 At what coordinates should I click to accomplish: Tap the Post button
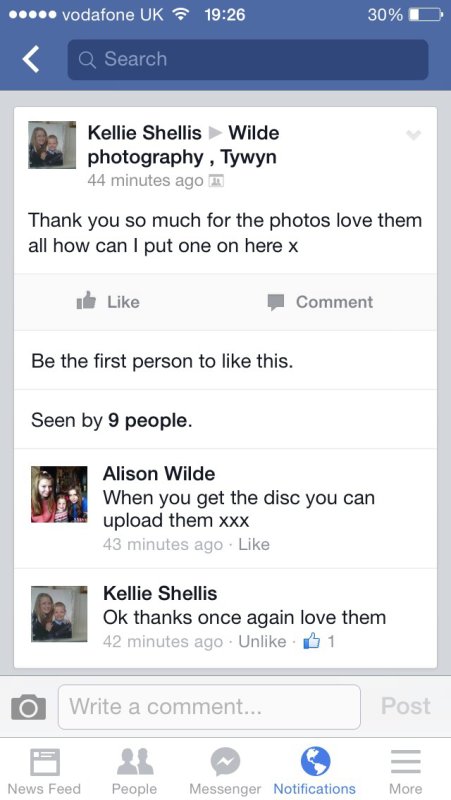(x=406, y=706)
